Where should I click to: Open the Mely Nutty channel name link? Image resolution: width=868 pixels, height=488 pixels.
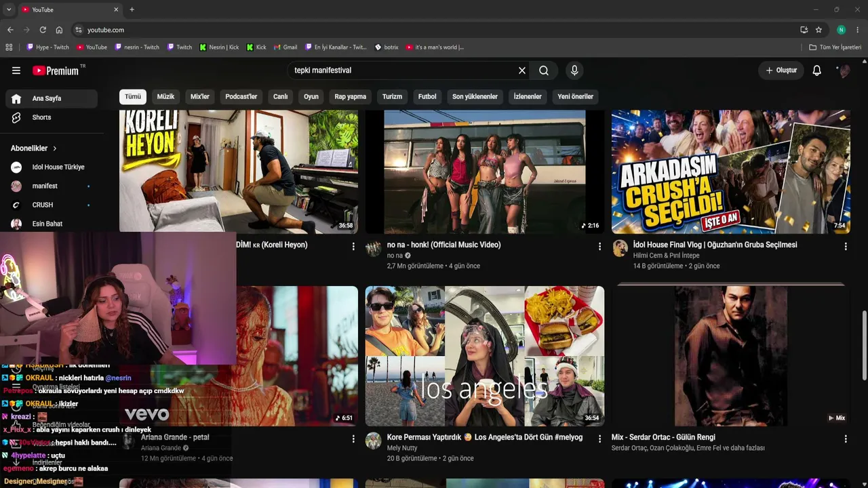click(402, 448)
